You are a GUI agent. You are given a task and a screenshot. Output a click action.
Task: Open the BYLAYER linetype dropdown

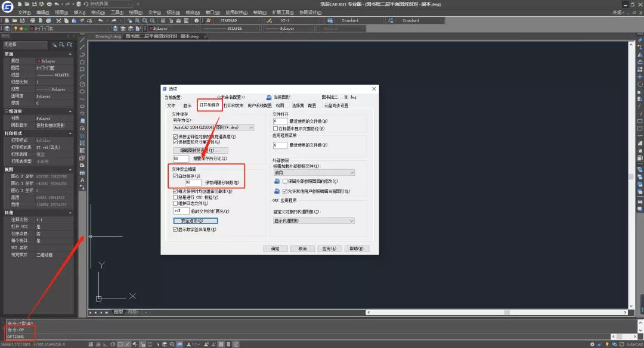[230, 29]
